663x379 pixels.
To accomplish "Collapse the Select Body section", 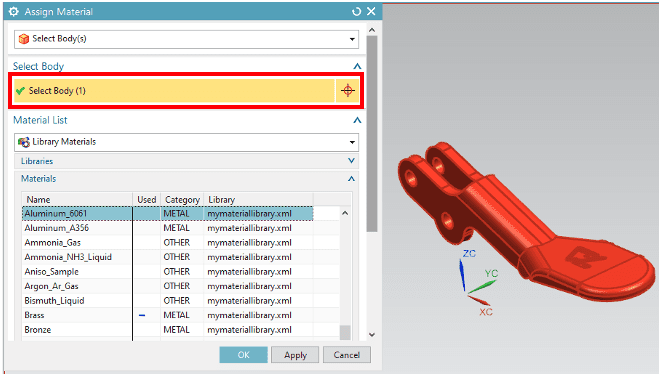I will (x=357, y=66).
